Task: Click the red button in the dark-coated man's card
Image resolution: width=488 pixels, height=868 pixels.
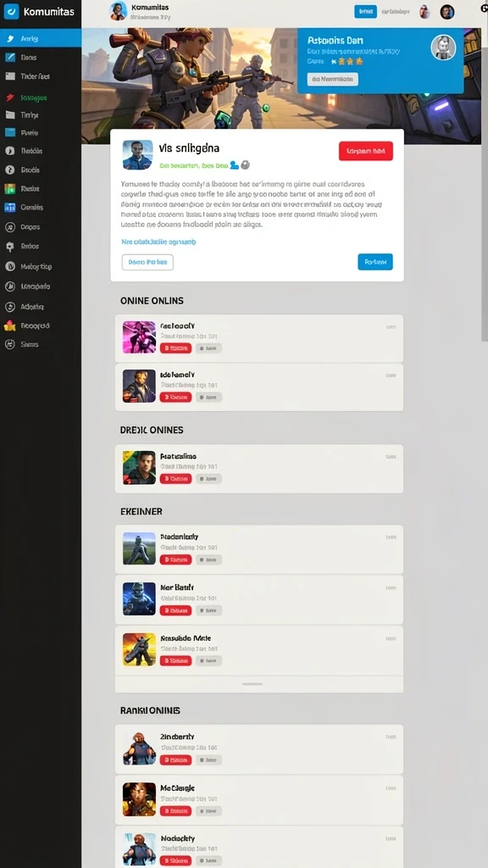Action: point(175,397)
